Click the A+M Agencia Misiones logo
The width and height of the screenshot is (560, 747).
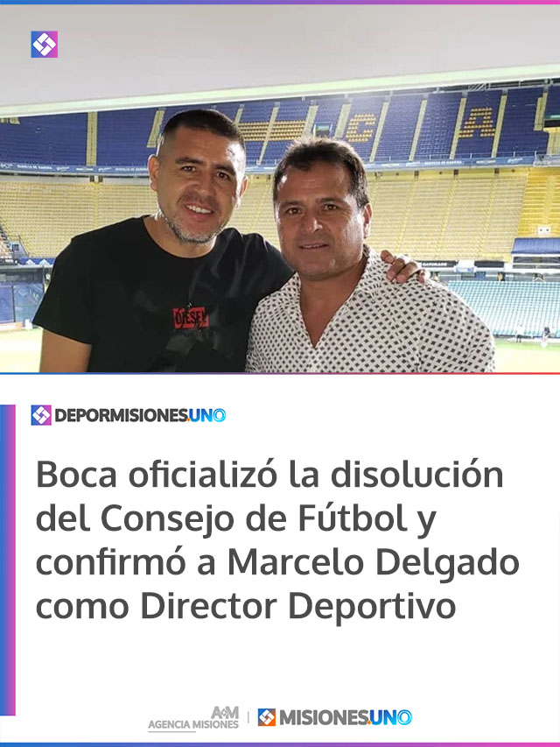(193, 719)
